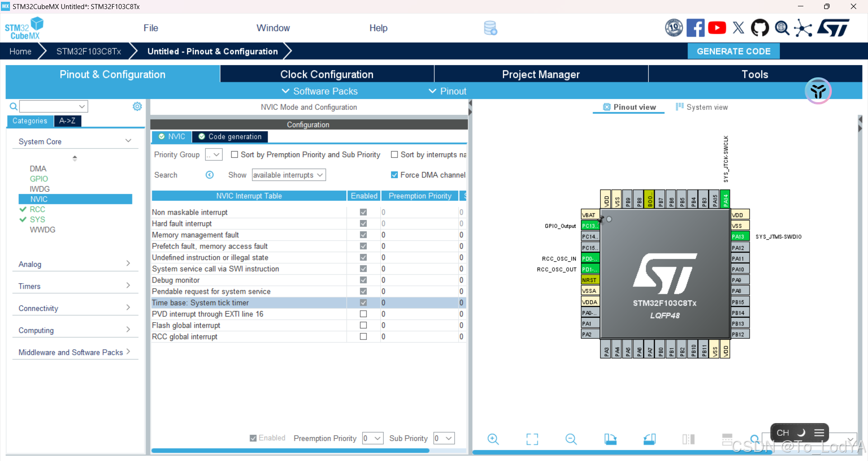Open the round ST assistant bubble

pyautogui.click(x=818, y=91)
